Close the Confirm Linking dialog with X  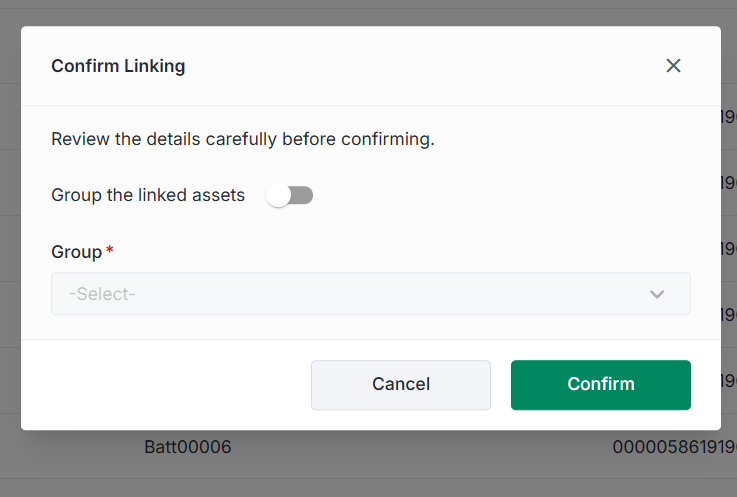[673, 66]
